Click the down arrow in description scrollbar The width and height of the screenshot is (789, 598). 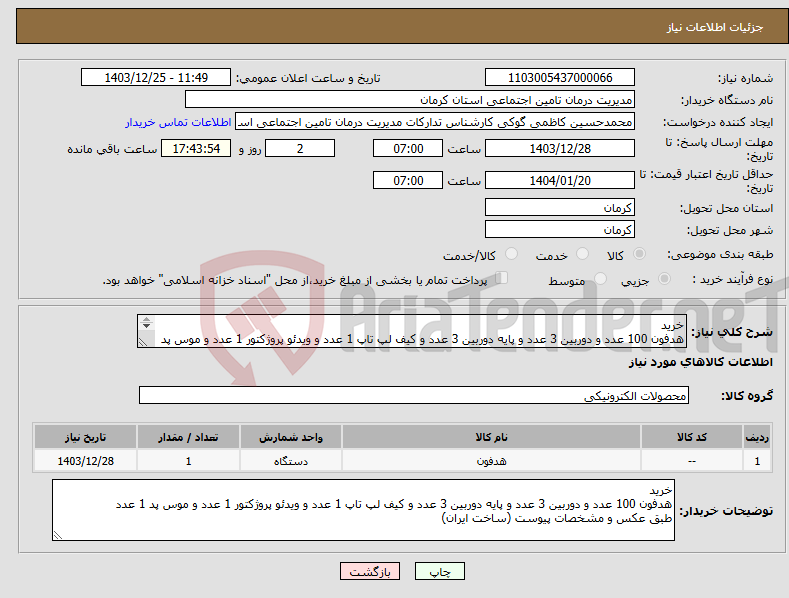tap(146, 326)
